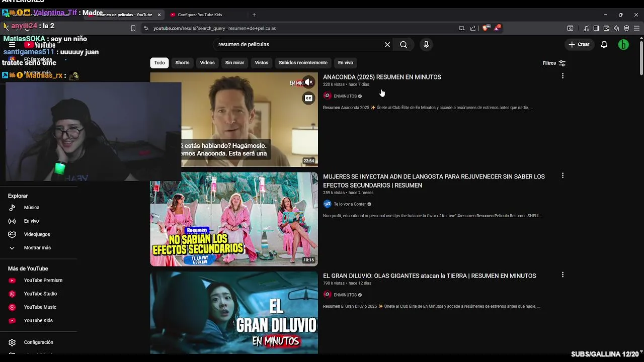
Task: Open options menu for El Gran Diluvio video
Action: 562,275
